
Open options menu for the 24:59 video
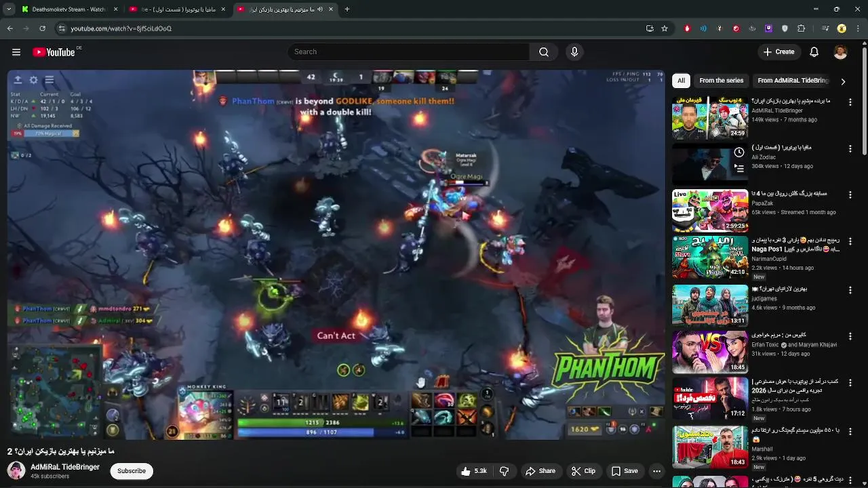click(x=850, y=102)
